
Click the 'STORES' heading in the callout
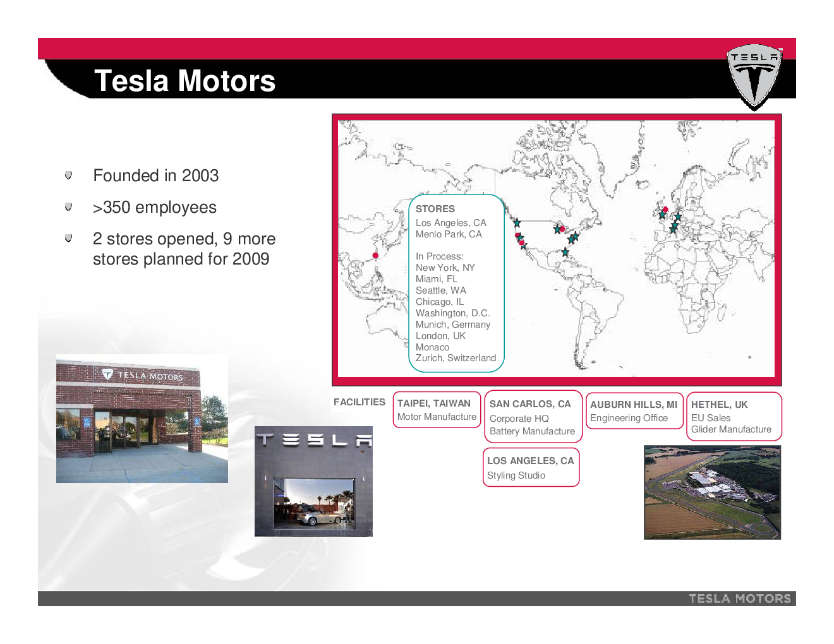click(435, 209)
